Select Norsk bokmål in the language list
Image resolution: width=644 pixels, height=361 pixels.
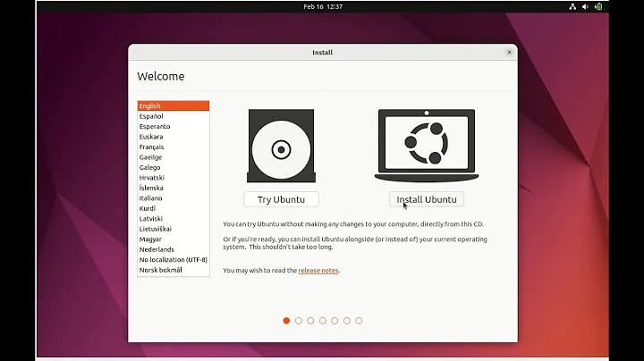coord(174,270)
